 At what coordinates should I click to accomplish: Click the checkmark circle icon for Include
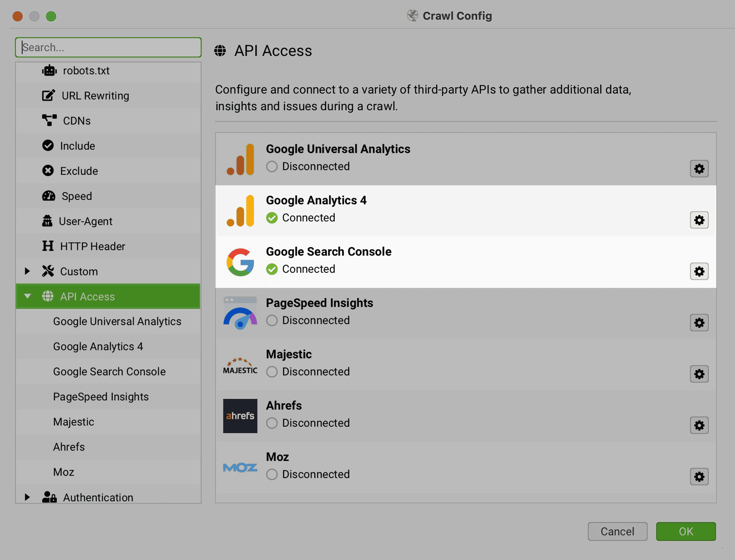tap(48, 145)
